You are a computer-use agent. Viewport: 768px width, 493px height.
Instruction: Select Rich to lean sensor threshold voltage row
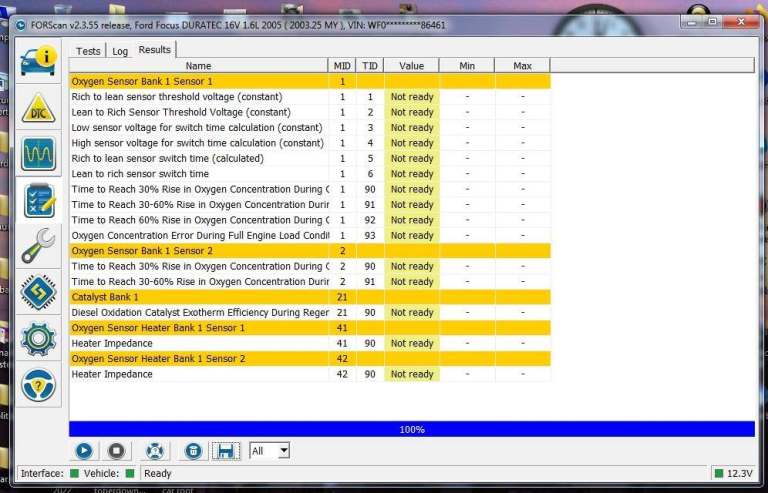310,97
